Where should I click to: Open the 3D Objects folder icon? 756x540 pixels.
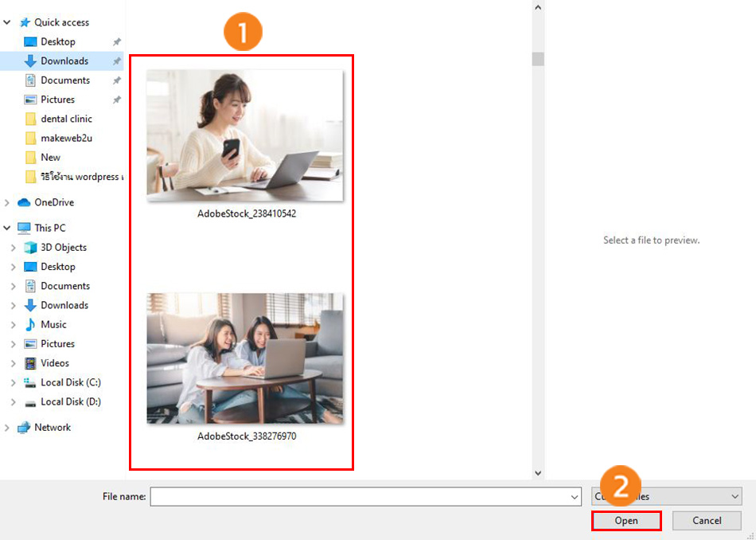pyautogui.click(x=31, y=248)
